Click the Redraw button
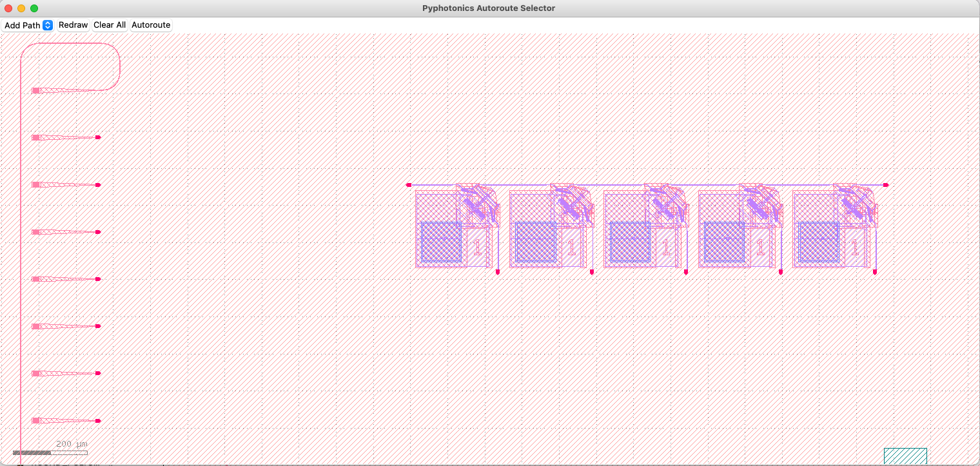 pos(73,25)
